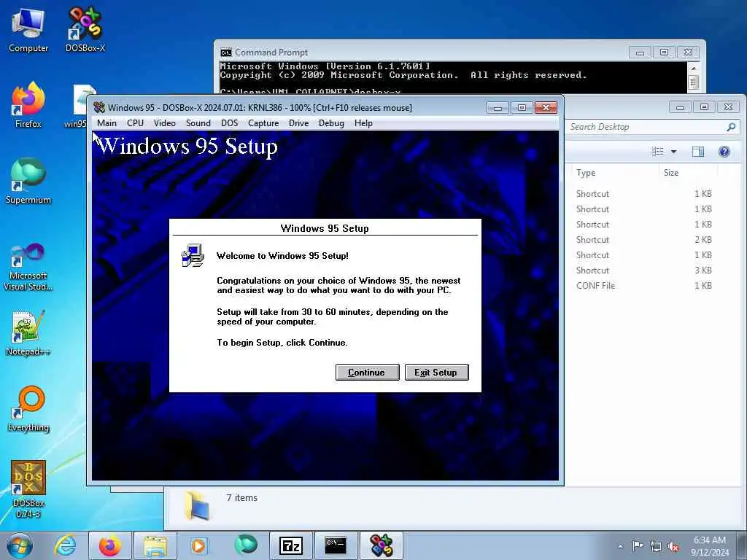This screenshot has width=747, height=560.
Task: Click the Show desktop button
Action: pyautogui.click(x=742, y=545)
